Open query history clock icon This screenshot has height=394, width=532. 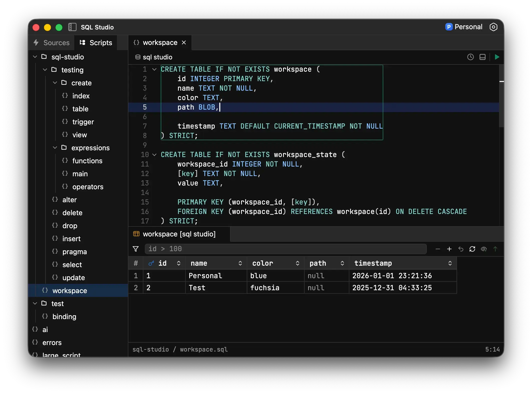(x=470, y=57)
